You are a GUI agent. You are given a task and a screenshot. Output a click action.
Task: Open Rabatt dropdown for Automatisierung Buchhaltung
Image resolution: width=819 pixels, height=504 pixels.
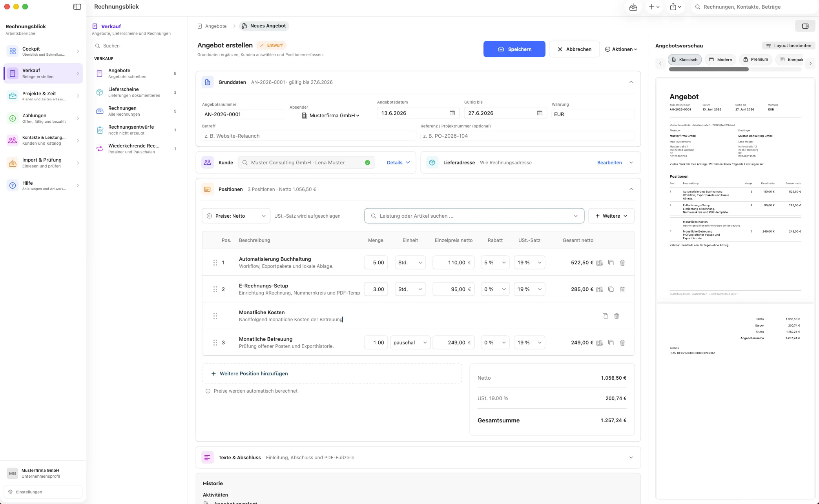click(495, 263)
